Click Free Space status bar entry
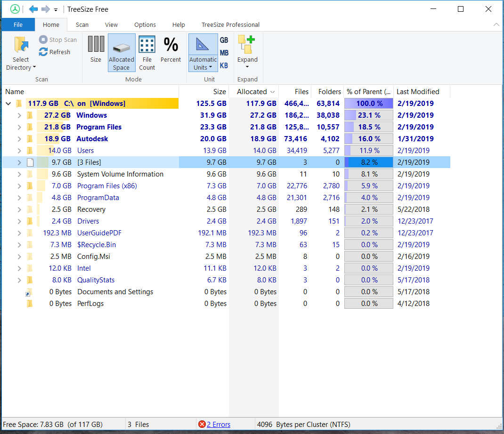 point(53,425)
